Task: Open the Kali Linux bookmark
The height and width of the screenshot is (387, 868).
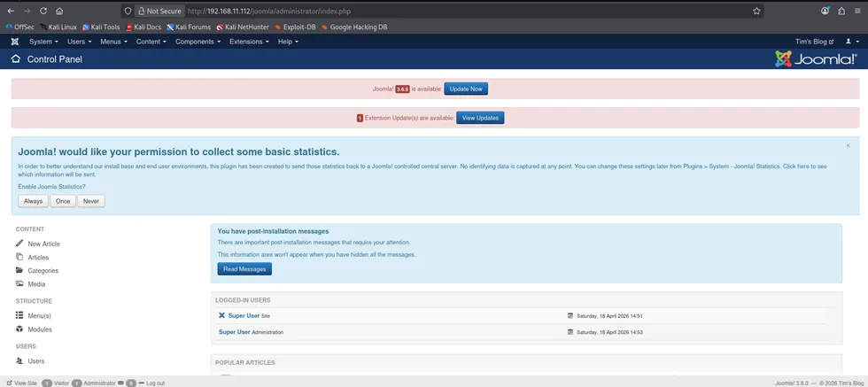Action: click(58, 27)
